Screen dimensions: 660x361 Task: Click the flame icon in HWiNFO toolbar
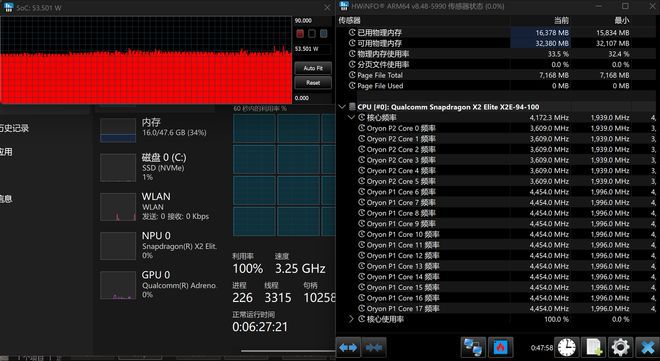pyautogui.click(x=500, y=348)
